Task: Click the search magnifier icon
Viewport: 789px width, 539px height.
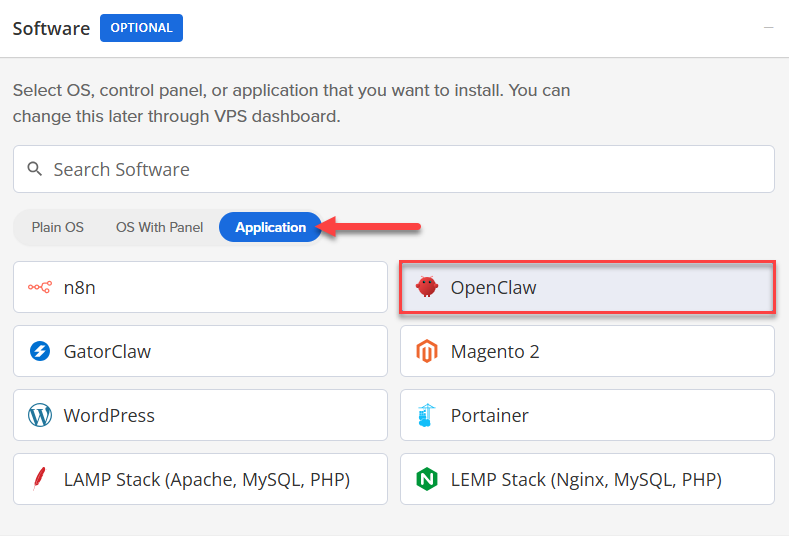Action: pyautogui.click(x=34, y=169)
